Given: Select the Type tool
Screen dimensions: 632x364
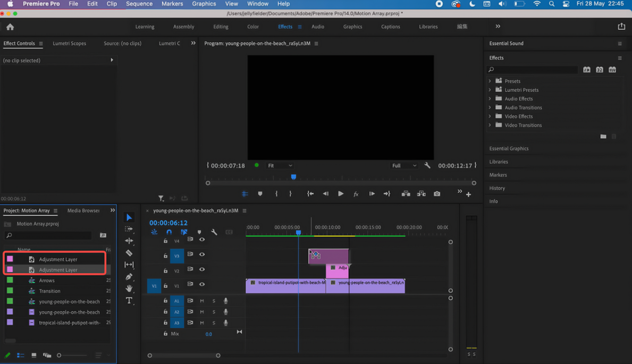Looking at the screenshot, I should 129,301.
